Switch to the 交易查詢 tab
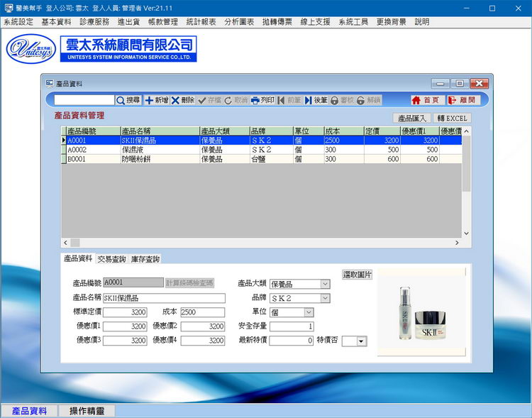The height and width of the screenshot is (418, 532). tap(112, 259)
